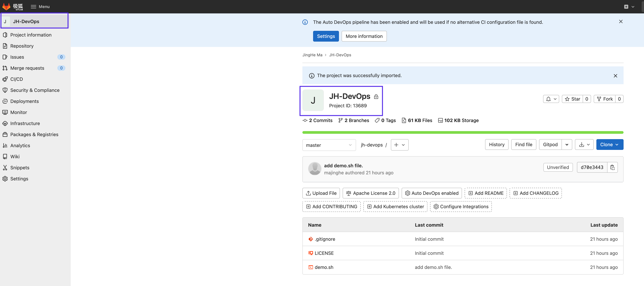Close the successfully imported alert
The height and width of the screenshot is (286, 644).
pyautogui.click(x=615, y=76)
